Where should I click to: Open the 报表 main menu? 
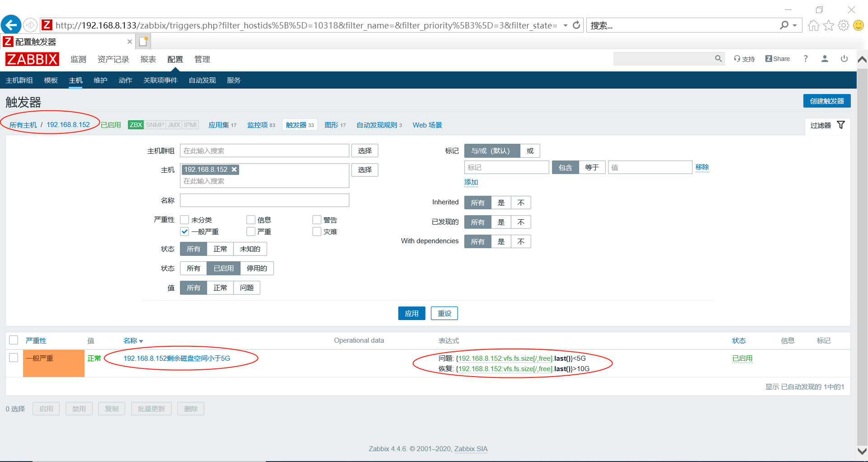click(x=148, y=59)
